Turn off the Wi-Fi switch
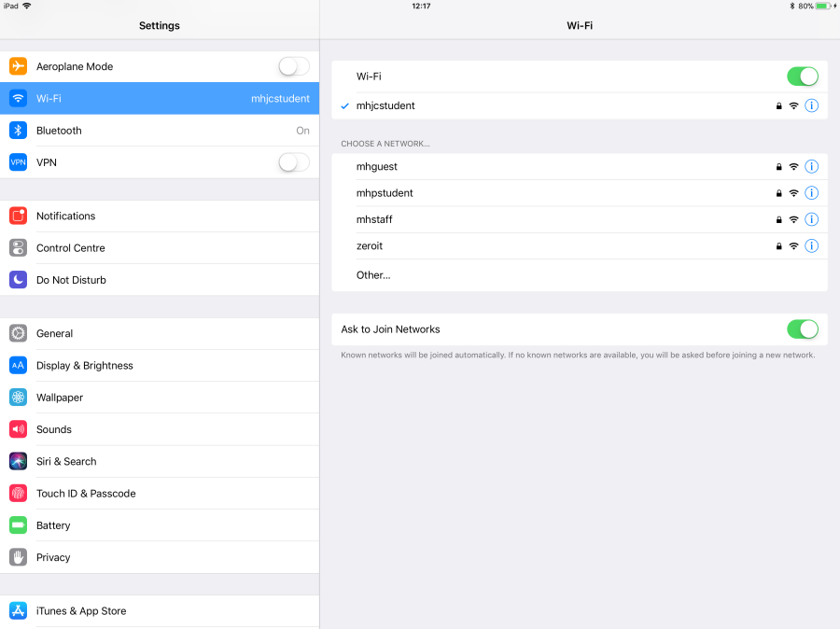840x629 pixels. pos(802,77)
